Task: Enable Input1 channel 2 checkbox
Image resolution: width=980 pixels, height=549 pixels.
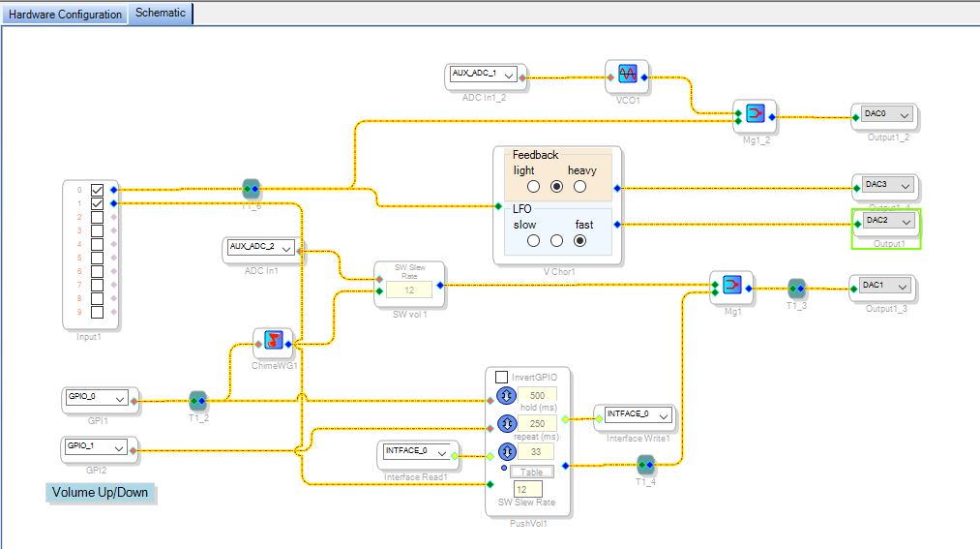Action: [97, 217]
